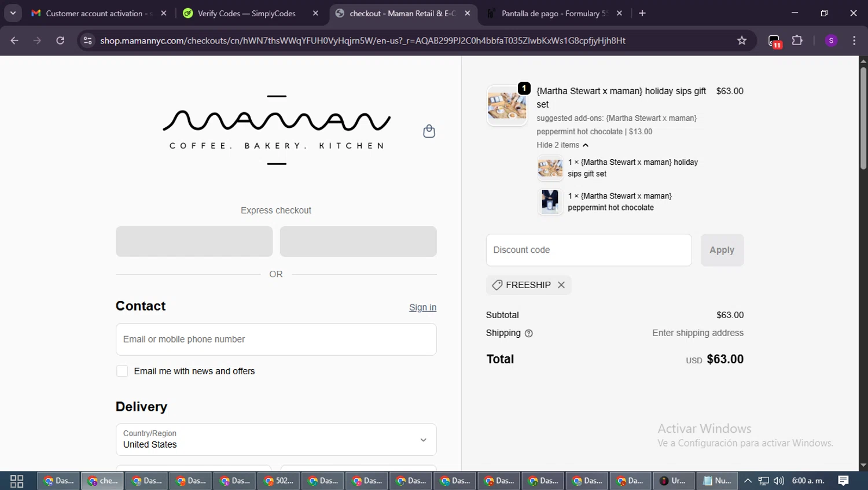Collapse the Hide 2 items list
This screenshot has height=490, width=868.
[562, 145]
